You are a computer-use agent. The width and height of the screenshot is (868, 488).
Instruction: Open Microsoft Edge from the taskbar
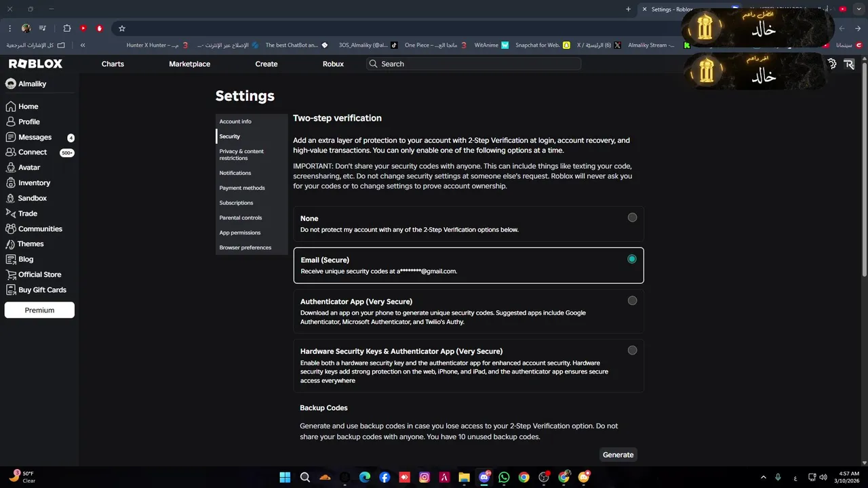365,477
